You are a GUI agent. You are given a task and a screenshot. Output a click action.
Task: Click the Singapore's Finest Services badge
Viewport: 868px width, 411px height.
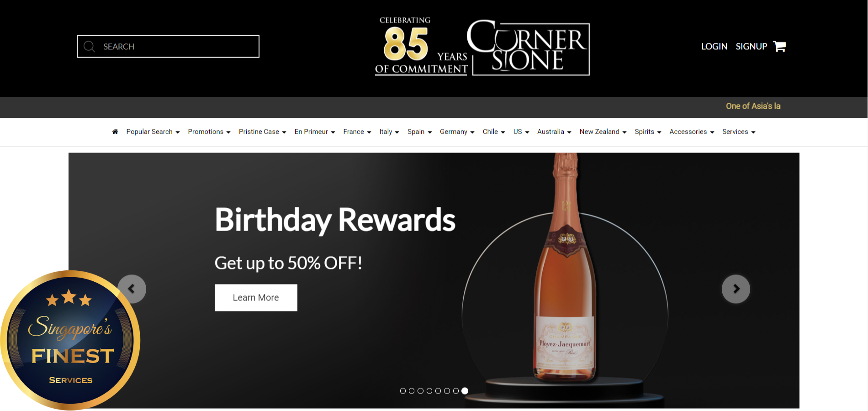point(70,340)
